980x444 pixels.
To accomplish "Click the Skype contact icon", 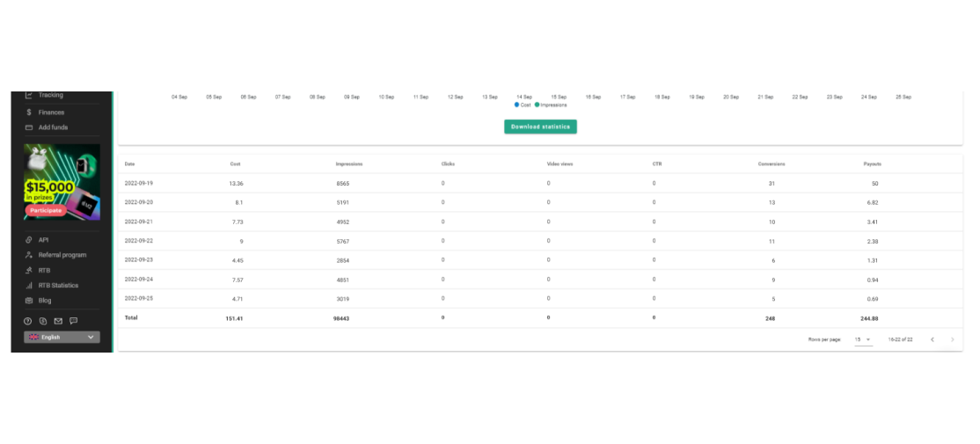I will (43, 321).
